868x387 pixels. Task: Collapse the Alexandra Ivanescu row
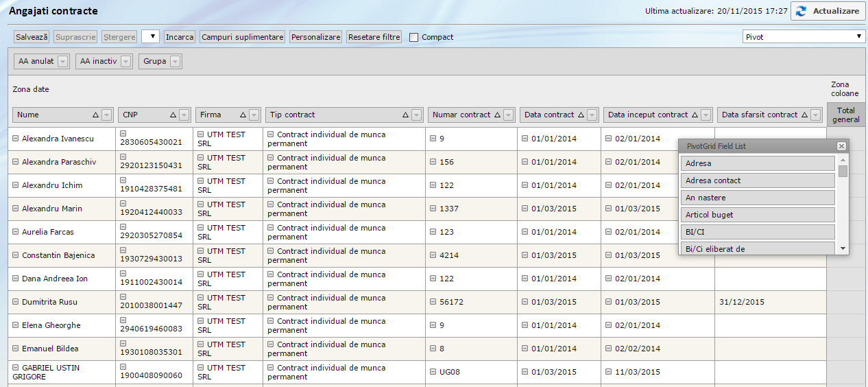pyautogui.click(x=16, y=139)
